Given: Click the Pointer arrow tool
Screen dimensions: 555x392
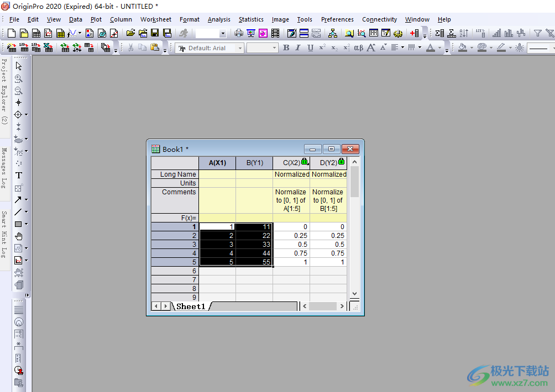Looking at the screenshot, I should pyautogui.click(x=19, y=66).
